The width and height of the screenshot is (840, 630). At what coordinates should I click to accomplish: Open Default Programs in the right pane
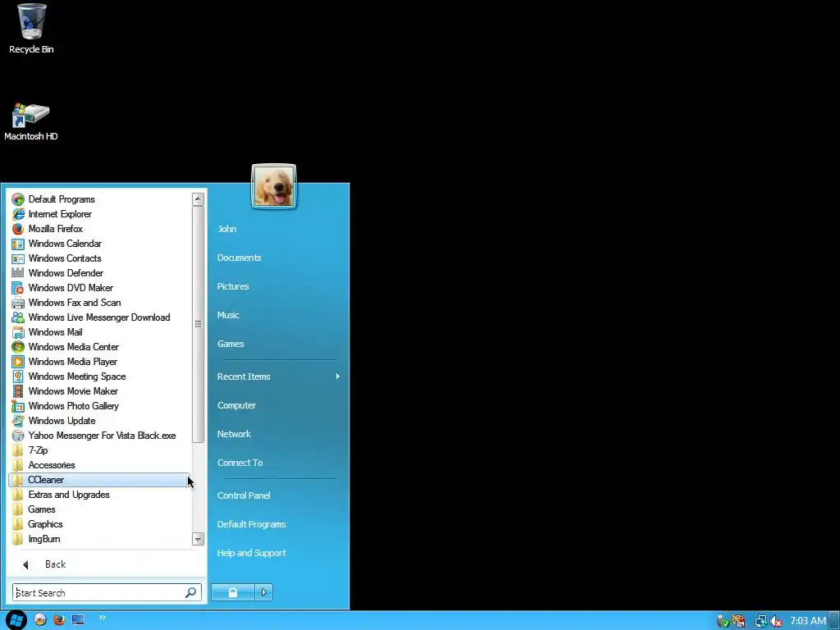point(251,524)
